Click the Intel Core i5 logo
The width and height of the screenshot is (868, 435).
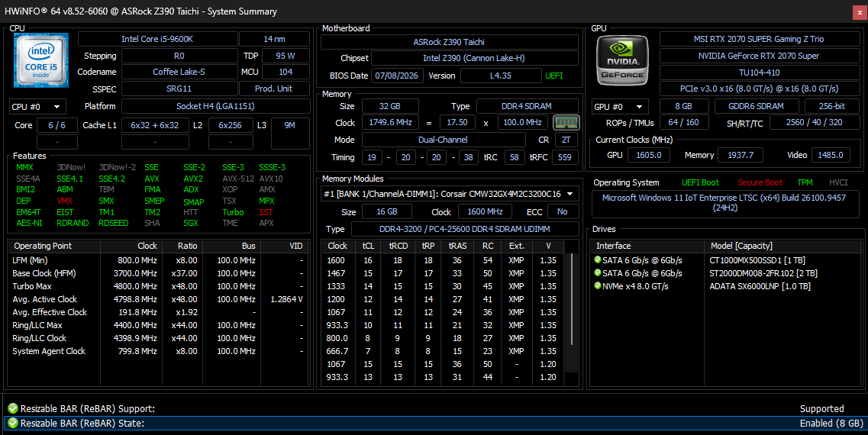click(x=41, y=60)
